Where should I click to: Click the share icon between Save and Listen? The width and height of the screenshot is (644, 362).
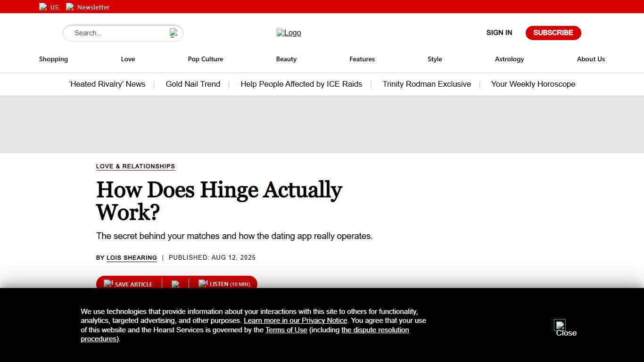(x=176, y=284)
